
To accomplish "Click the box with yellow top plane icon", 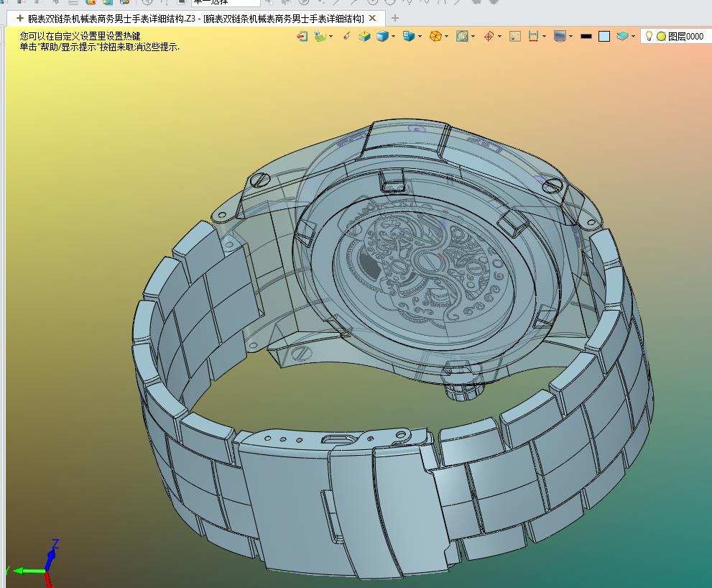I will pos(365,37).
